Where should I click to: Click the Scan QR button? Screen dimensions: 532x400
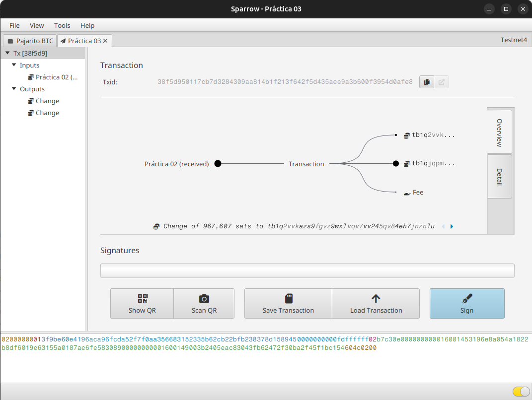(204, 303)
